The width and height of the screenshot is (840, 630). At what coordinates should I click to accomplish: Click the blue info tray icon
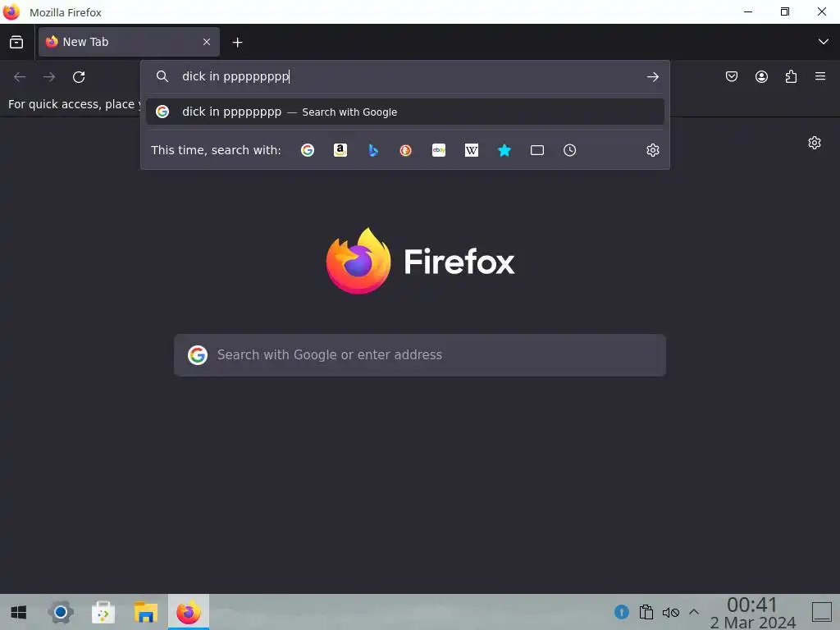622,612
